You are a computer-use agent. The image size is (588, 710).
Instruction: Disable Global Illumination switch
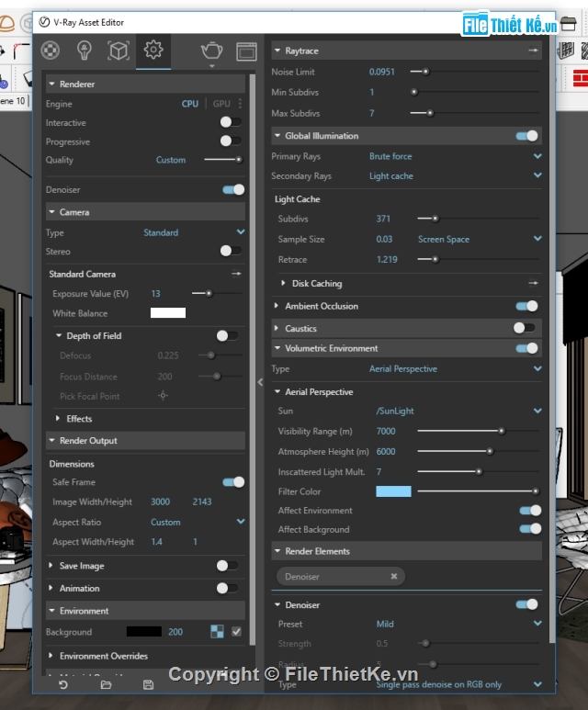click(526, 136)
